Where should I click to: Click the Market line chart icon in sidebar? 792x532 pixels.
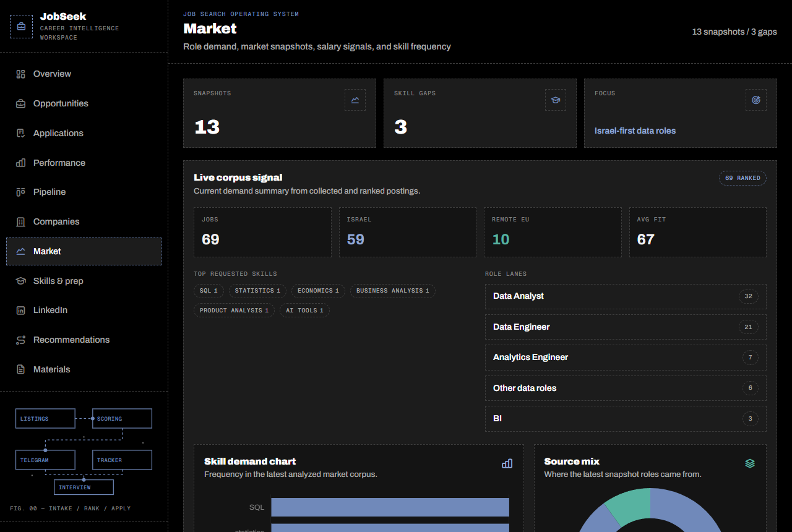[x=20, y=252]
